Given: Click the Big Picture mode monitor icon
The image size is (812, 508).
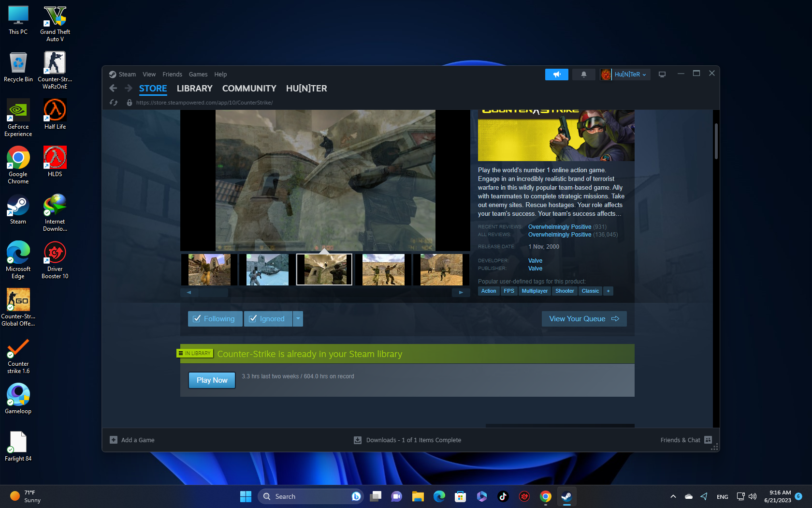Looking at the screenshot, I should click(662, 75).
